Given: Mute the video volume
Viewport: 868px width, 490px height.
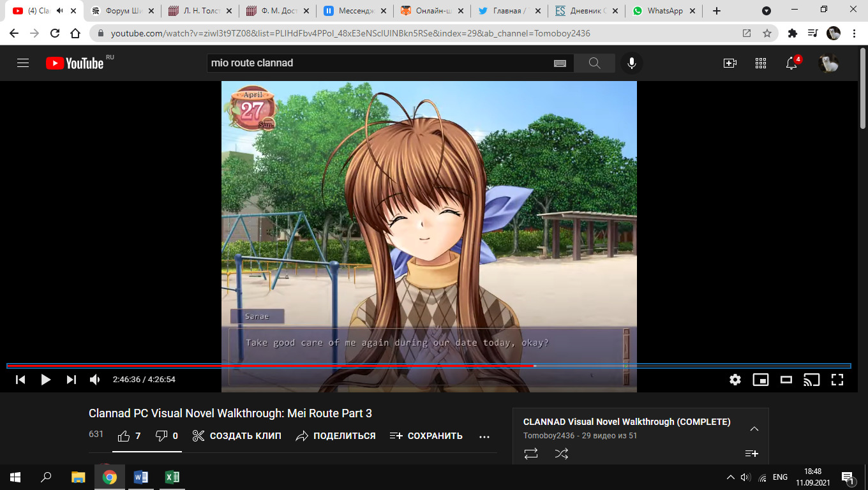Looking at the screenshot, I should [x=95, y=380].
